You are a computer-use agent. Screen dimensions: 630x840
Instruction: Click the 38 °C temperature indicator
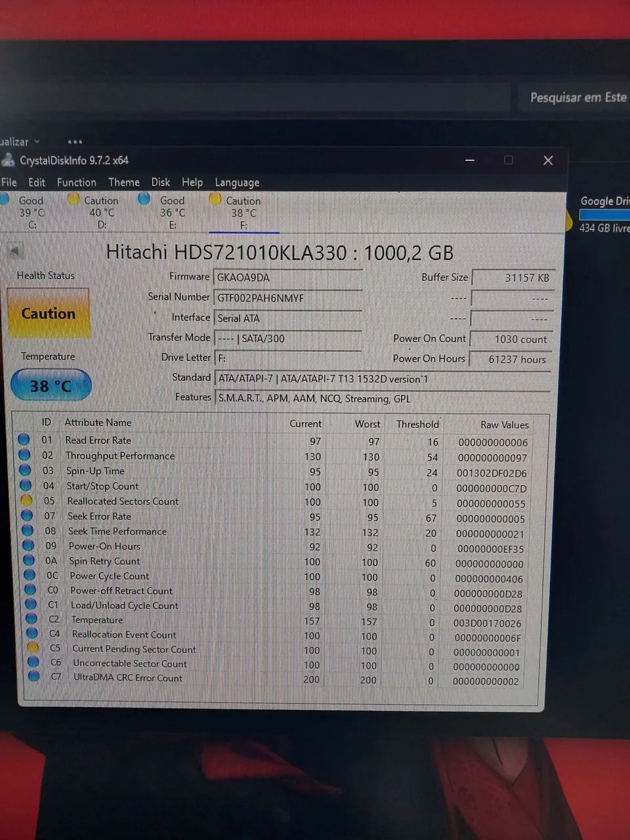[51, 385]
